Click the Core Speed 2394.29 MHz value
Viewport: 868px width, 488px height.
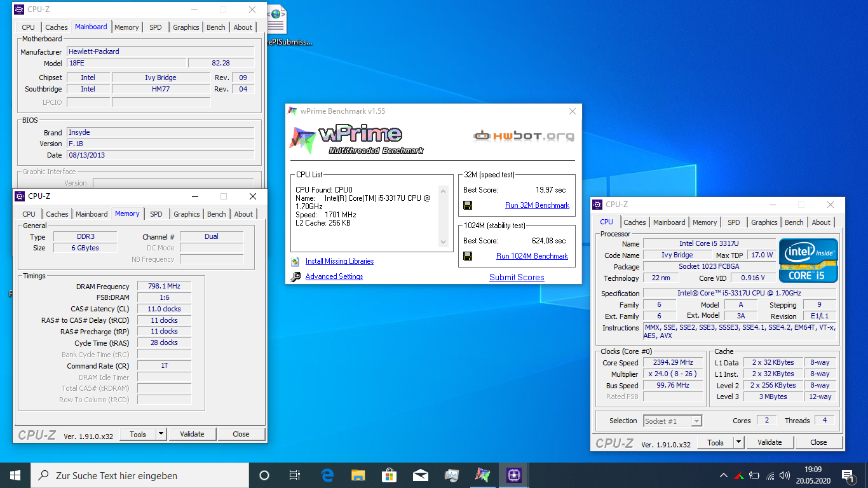[x=674, y=363]
